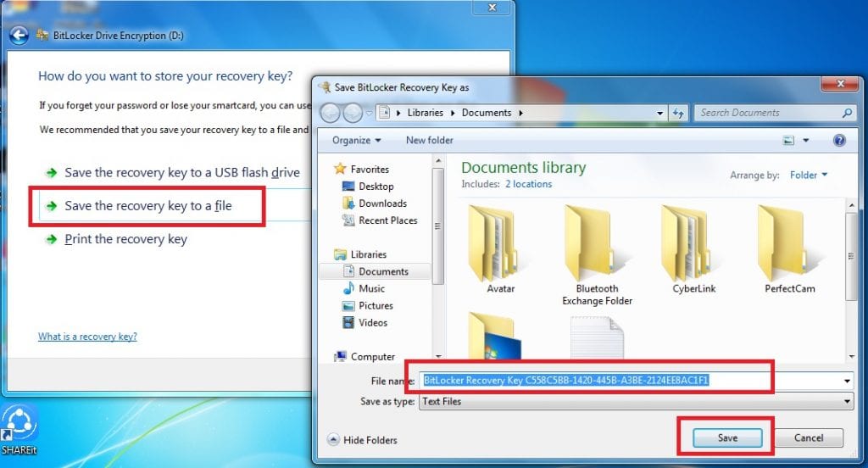
Task: Click the refresh button beside address bar
Action: [x=678, y=113]
